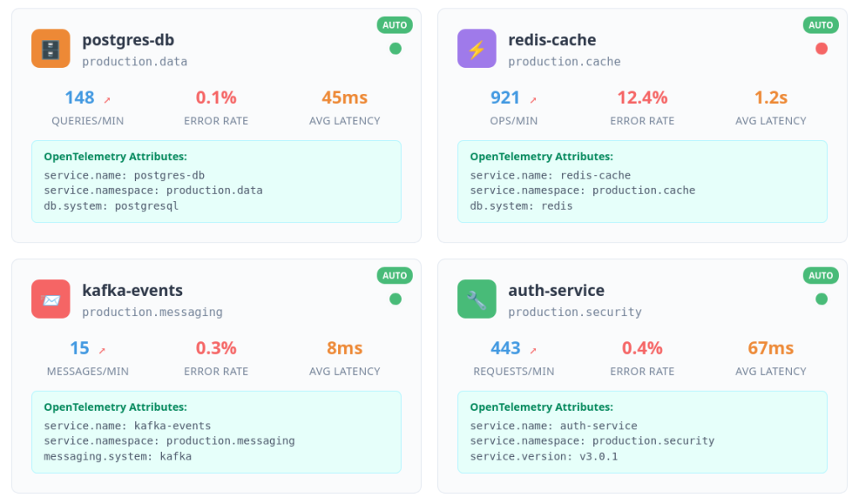
Task: Toggle AUTO mode on redis-cache
Action: (x=821, y=25)
